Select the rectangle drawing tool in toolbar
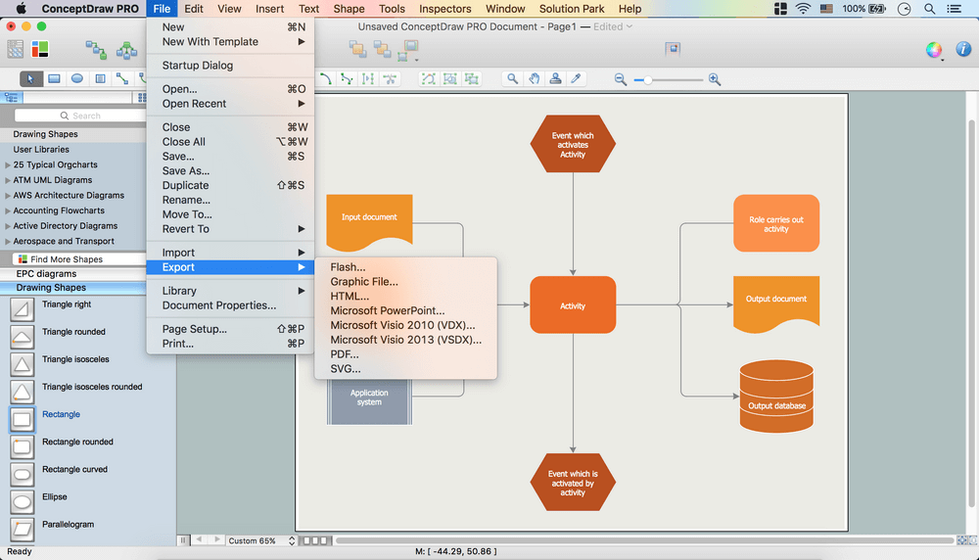 pos(54,78)
